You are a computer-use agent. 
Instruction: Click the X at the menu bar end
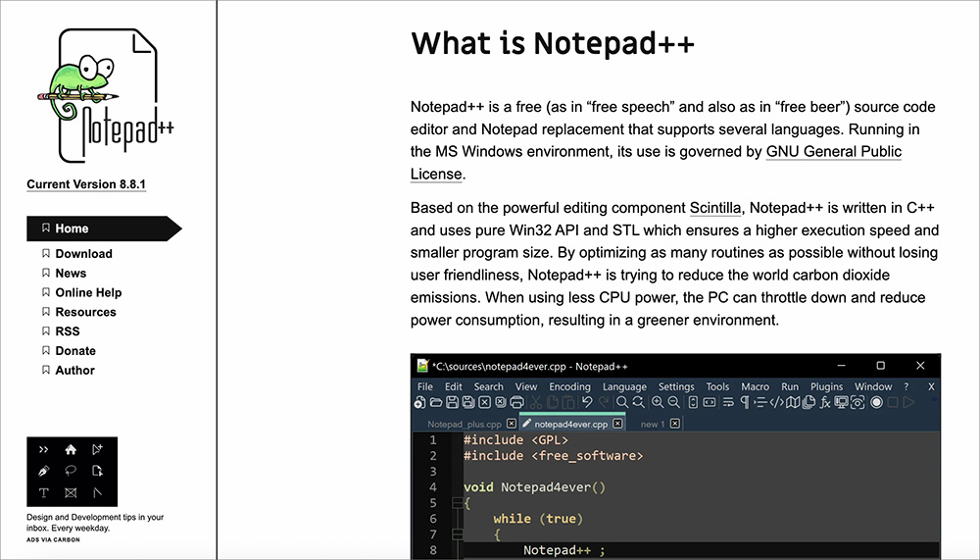(931, 386)
